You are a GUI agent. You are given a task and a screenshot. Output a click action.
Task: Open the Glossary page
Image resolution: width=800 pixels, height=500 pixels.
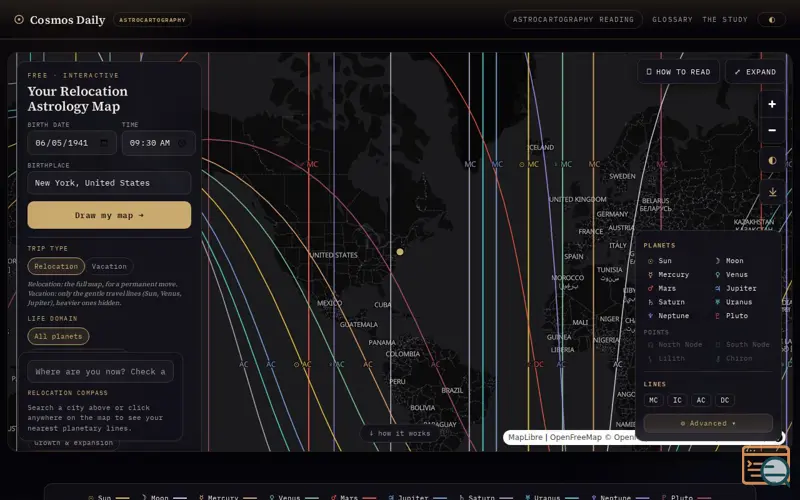(x=672, y=19)
